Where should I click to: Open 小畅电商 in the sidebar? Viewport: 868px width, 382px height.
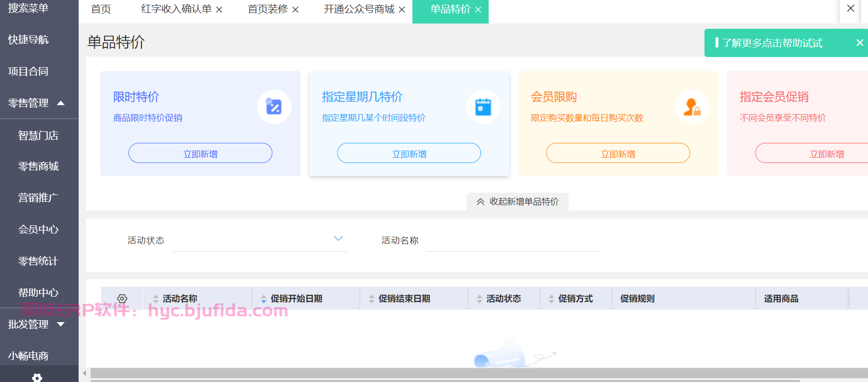[x=28, y=356]
